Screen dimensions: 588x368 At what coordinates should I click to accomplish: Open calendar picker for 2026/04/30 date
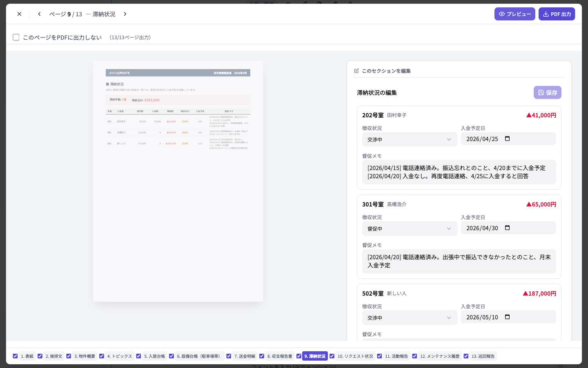pos(508,228)
